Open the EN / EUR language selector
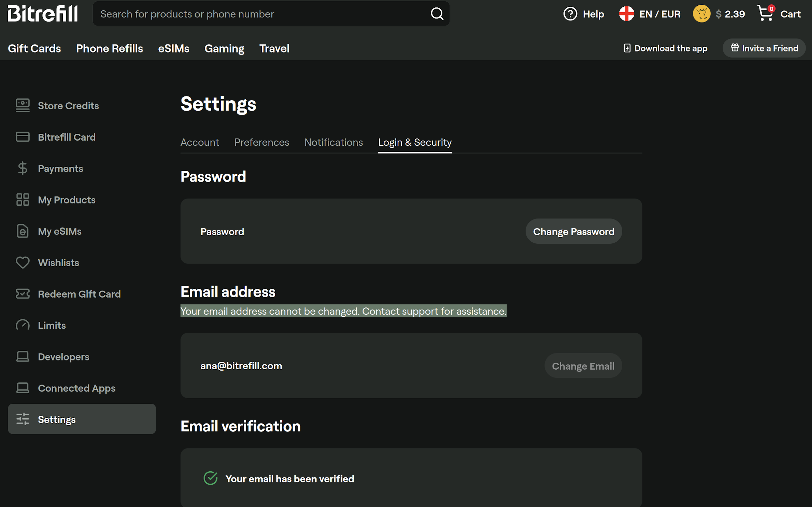The height and width of the screenshot is (507, 812). tap(650, 14)
